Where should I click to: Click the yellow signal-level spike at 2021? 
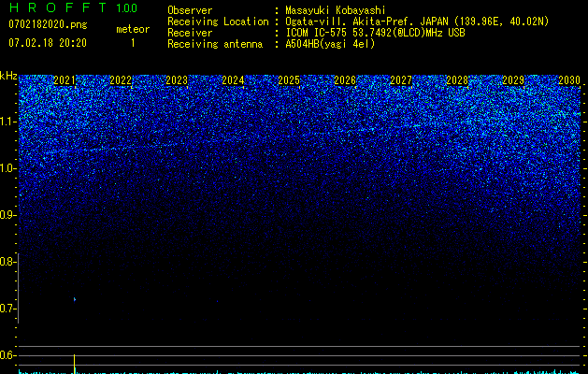click(x=74, y=364)
